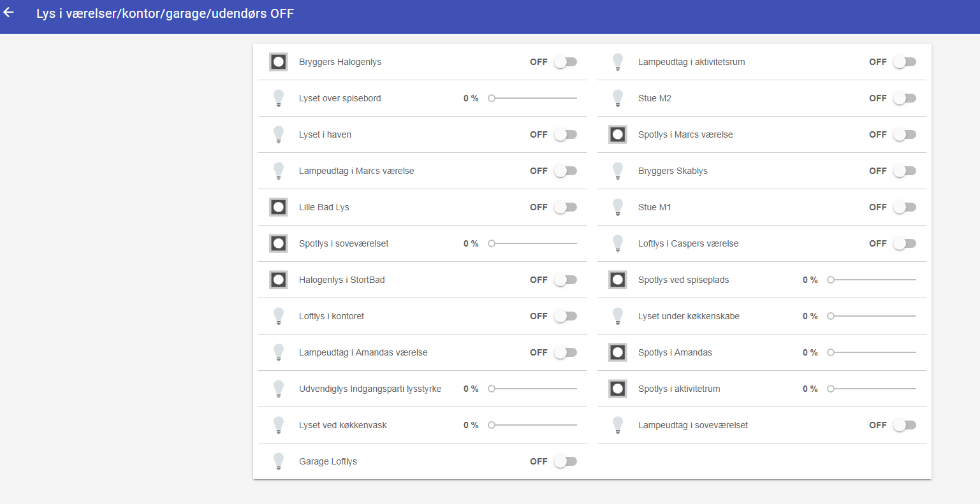Click the Lyset over spisebord bulb icon
Screen dimensions: 980x504
pyautogui.click(x=279, y=98)
